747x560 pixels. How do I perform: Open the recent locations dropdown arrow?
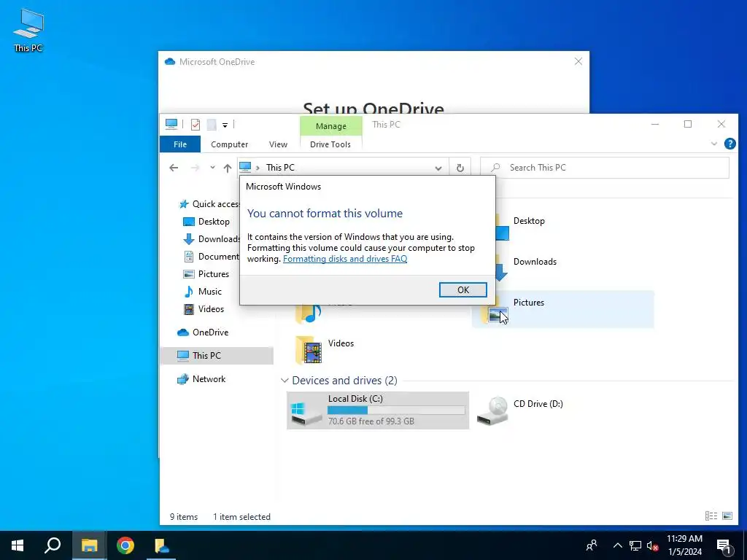(212, 168)
